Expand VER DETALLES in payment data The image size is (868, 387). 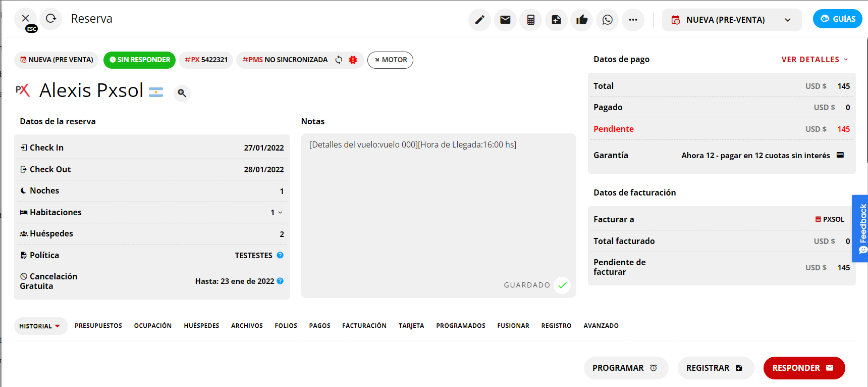pyautogui.click(x=815, y=59)
